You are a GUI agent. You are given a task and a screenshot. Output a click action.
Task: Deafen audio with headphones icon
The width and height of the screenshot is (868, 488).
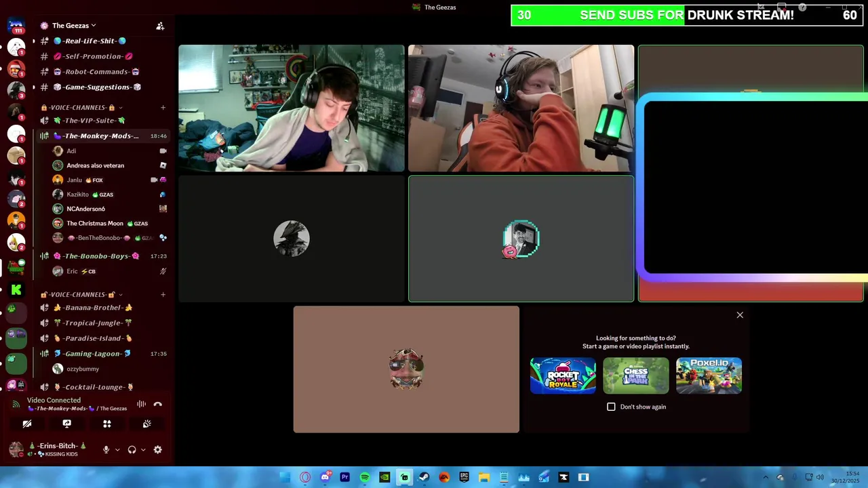(x=132, y=449)
